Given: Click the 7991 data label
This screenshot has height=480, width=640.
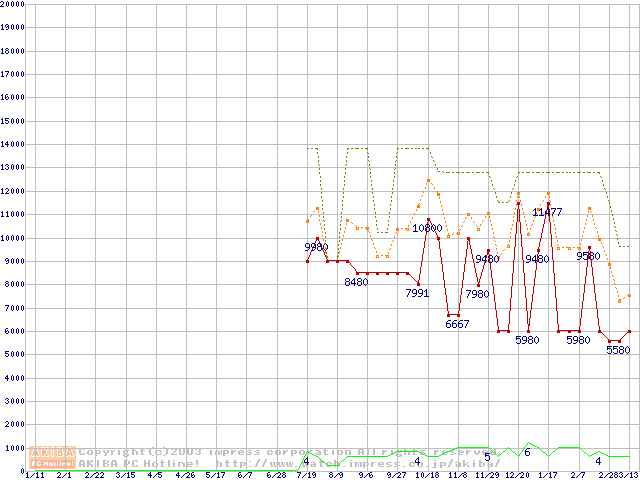Looking at the screenshot, I should click(417, 294).
